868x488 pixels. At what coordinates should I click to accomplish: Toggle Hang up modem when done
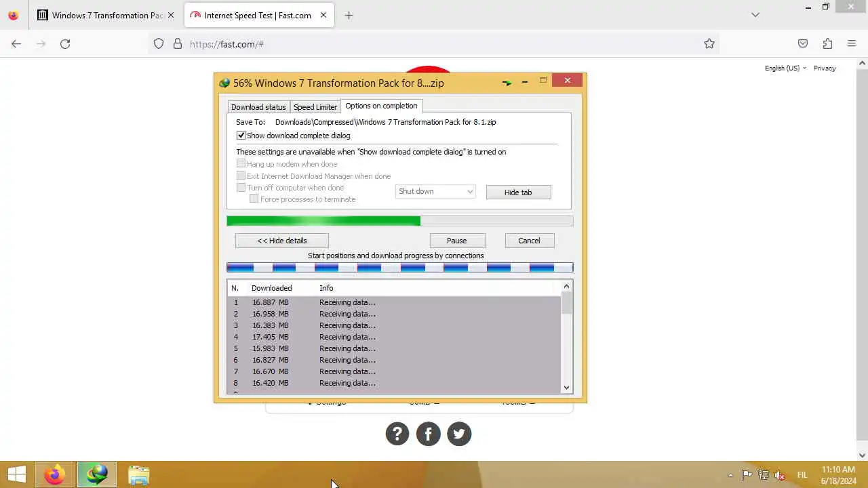241,164
